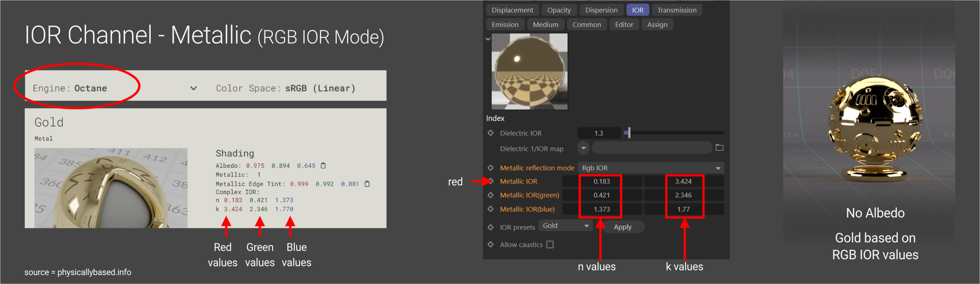Open the Dispersion tab
This screenshot has height=284, width=980.
pos(601,10)
